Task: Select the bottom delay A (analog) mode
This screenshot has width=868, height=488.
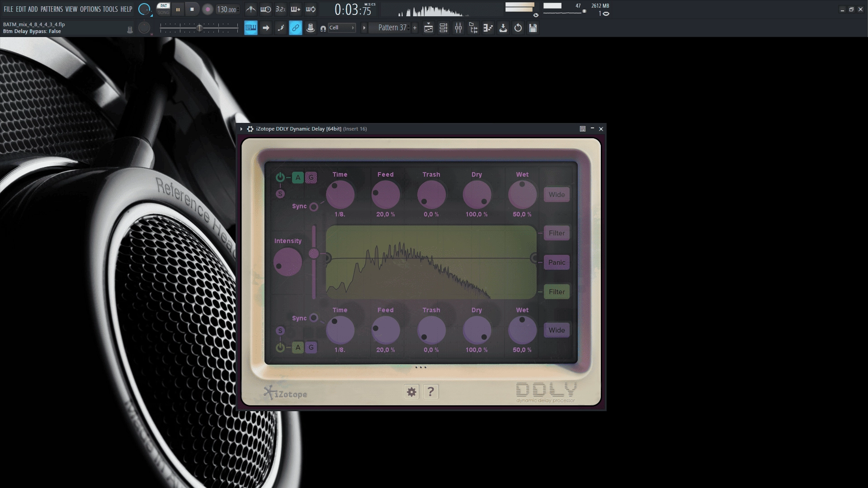Action: pyautogui.click(x=297, y=347)
